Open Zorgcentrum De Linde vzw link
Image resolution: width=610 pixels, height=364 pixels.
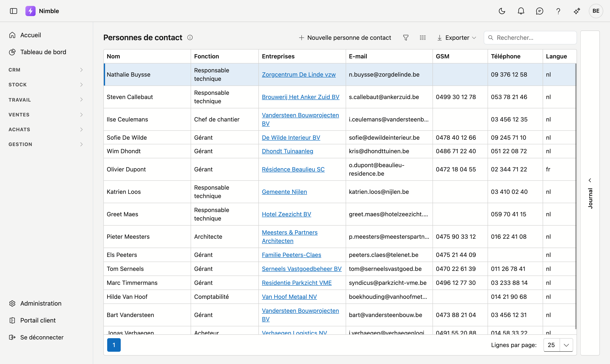(x=298, y=74)
